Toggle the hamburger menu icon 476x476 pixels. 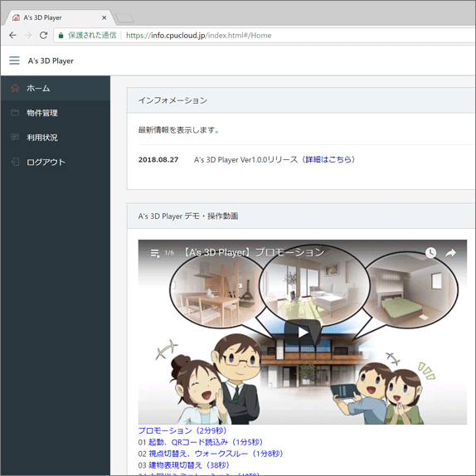click(x=14, y=61)
